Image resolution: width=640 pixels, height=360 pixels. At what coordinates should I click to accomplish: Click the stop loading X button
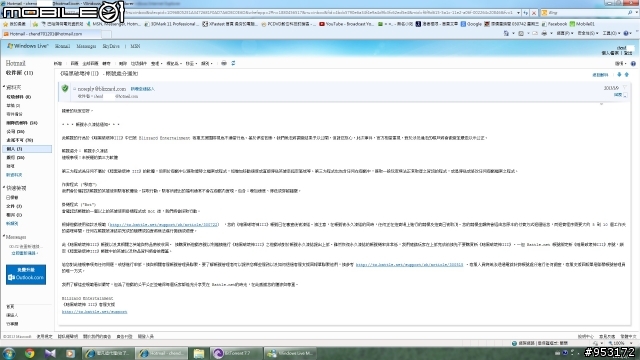click(533, 13)
